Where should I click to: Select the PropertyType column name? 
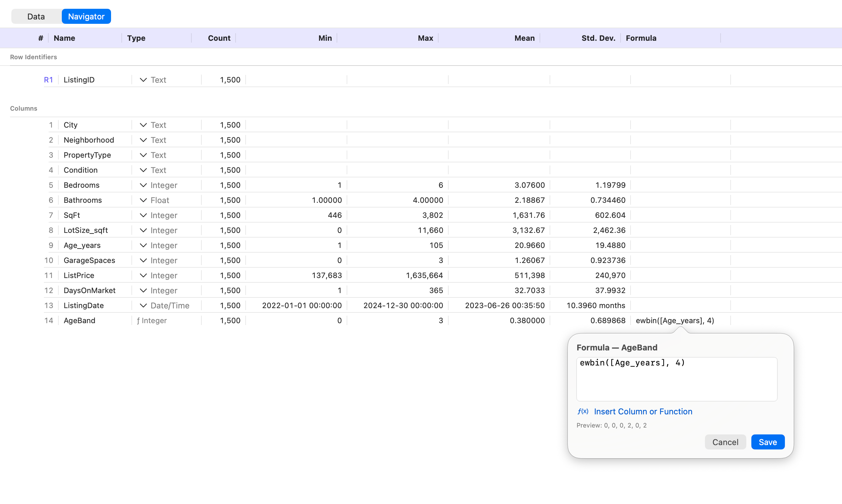(x=87, y=155)
